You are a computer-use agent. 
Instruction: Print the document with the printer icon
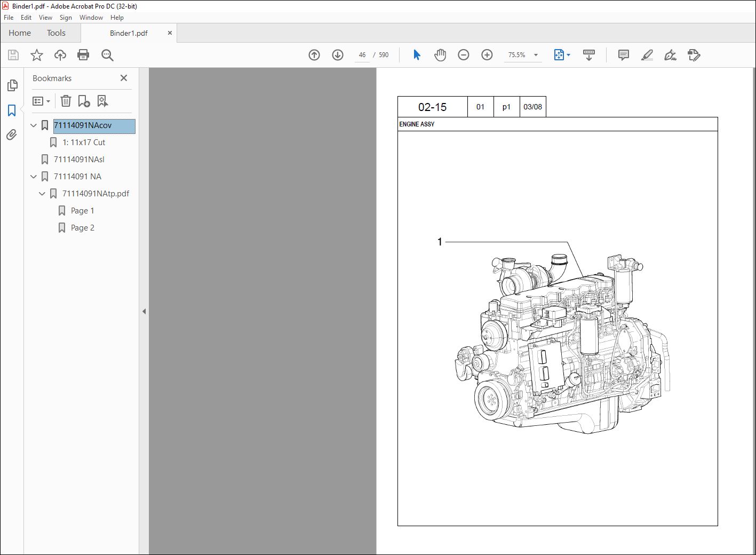point(83,55)
